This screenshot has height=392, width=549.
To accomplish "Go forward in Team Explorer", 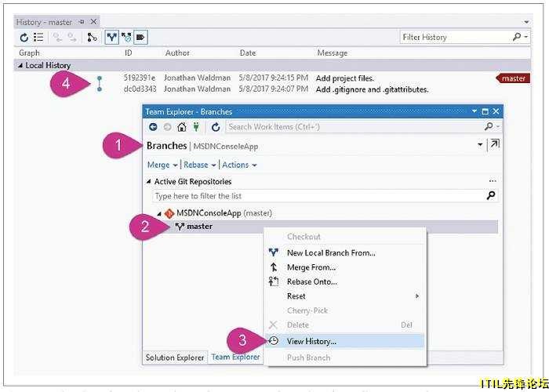I will click(167, 127).
